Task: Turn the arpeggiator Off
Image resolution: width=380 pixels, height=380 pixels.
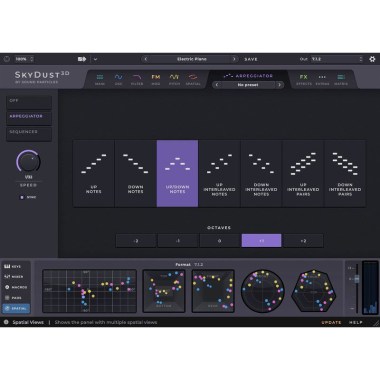Action: (29, 102)
